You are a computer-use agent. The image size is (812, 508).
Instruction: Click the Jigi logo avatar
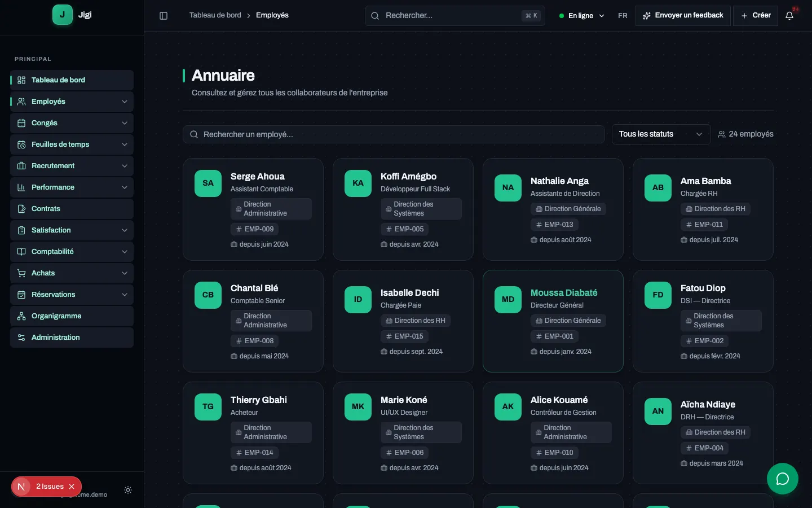63,15
